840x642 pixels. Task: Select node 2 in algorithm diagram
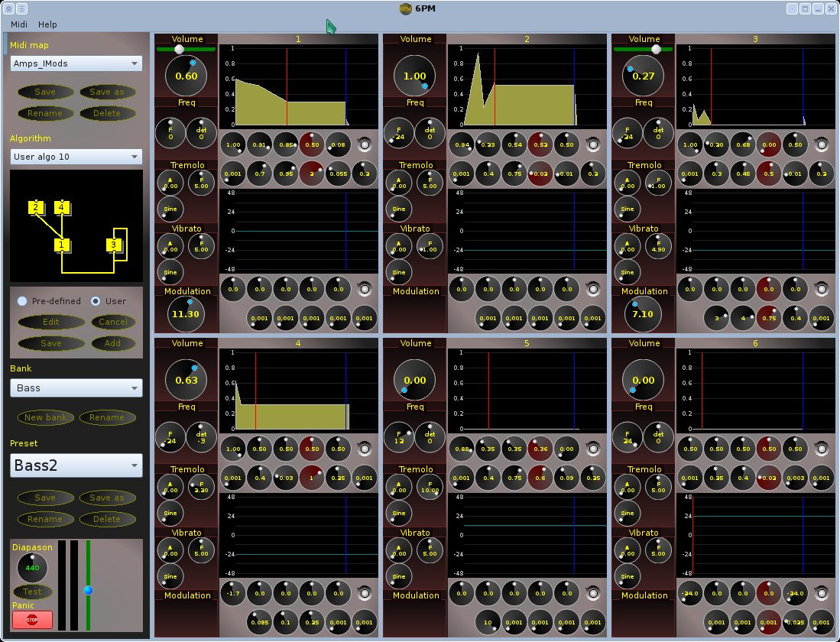(x=36, y=207)
